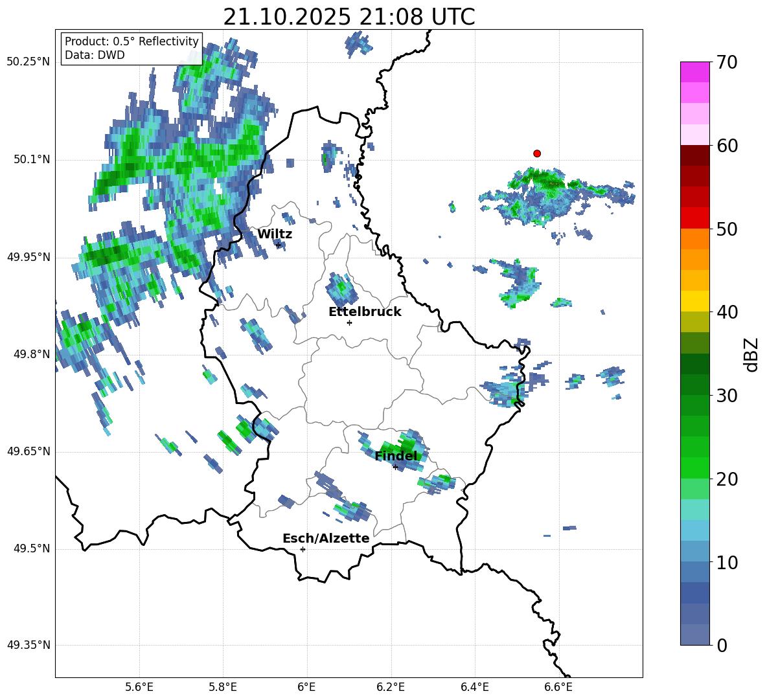Click the cross marker at Esch/Alzette
The width and height of the screenshot is (767, 700).
pyautogui.click(x=303, y=549)
